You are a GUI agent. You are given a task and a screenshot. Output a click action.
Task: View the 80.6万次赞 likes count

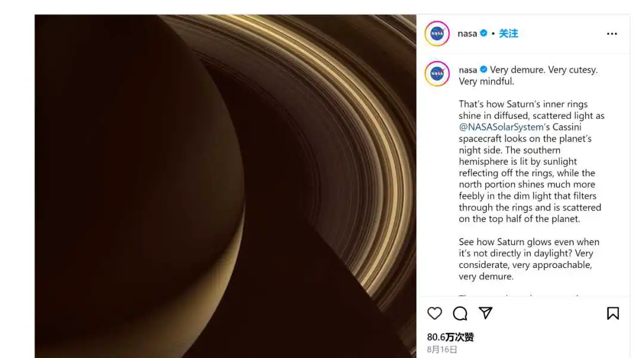tap(451, 337)
